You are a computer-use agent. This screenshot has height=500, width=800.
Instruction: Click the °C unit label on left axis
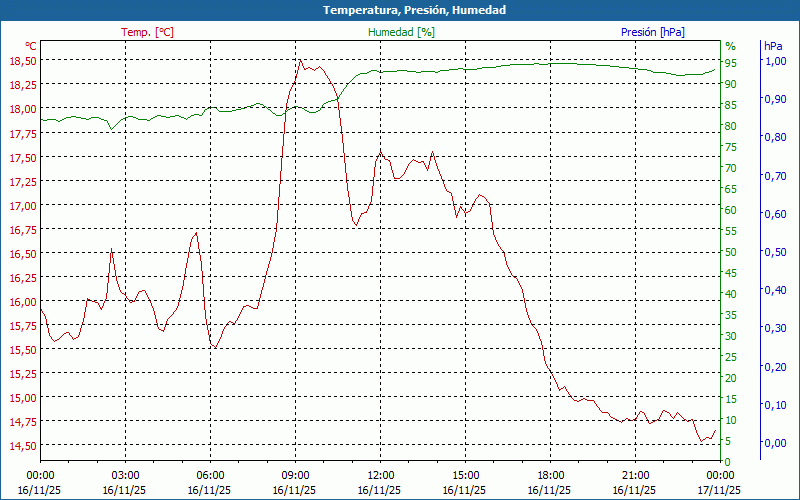[x=31, y=46]
